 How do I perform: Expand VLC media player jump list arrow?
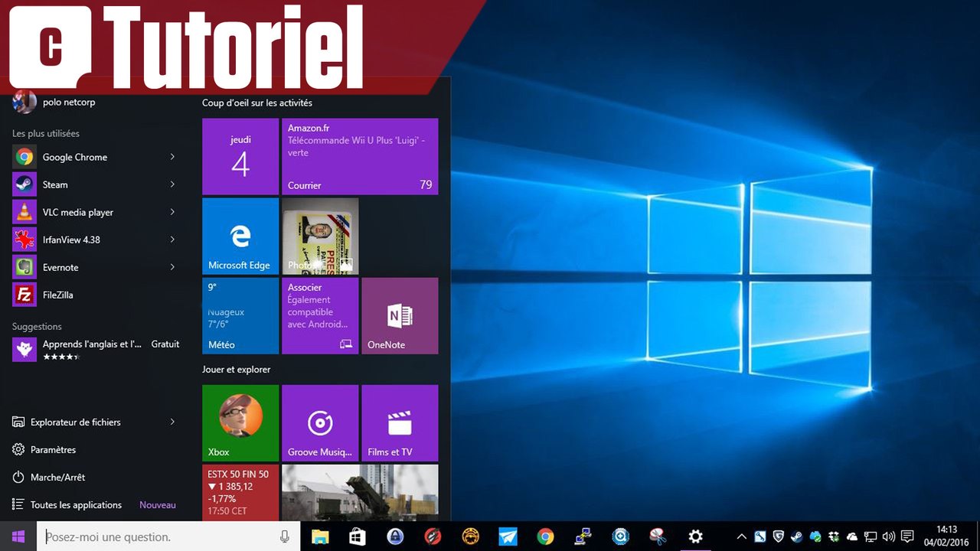pos(172,212)
